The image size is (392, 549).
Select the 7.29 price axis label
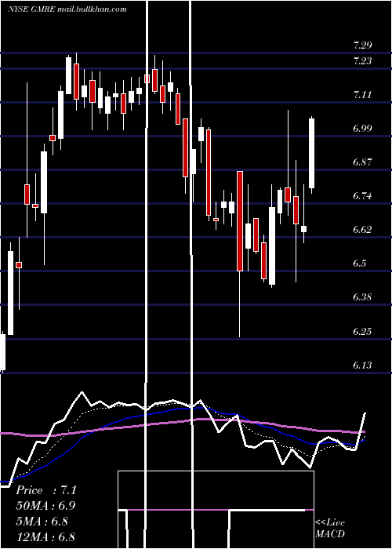[x=362, y=45]
